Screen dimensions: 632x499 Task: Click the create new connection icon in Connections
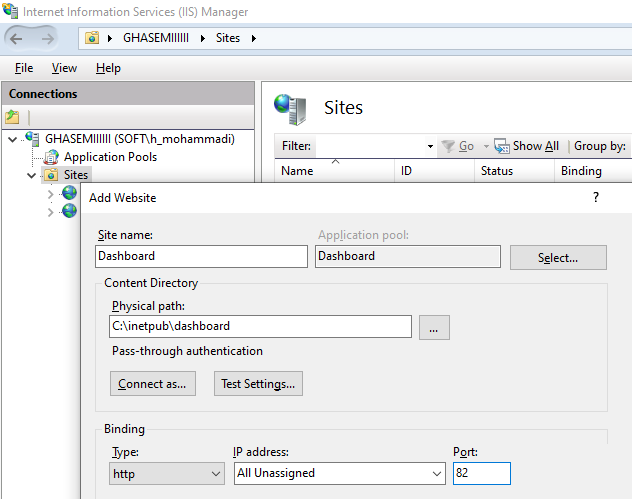pos(12,117)
